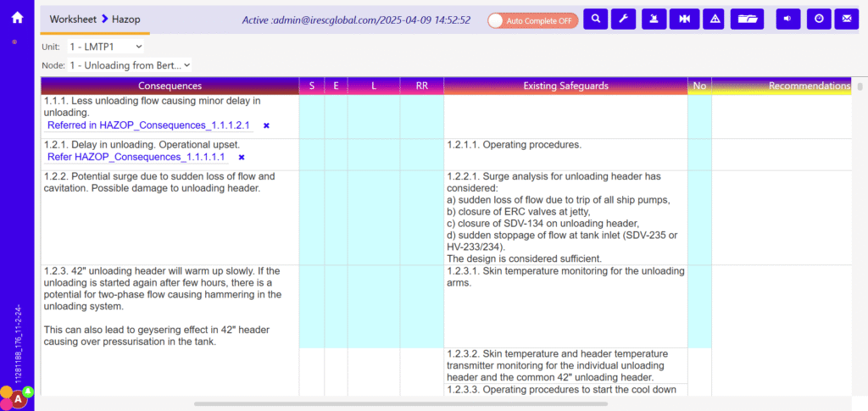Screen dimensions: 868x411
Task: Click the Home icon in sidebar
Action: 17,18
